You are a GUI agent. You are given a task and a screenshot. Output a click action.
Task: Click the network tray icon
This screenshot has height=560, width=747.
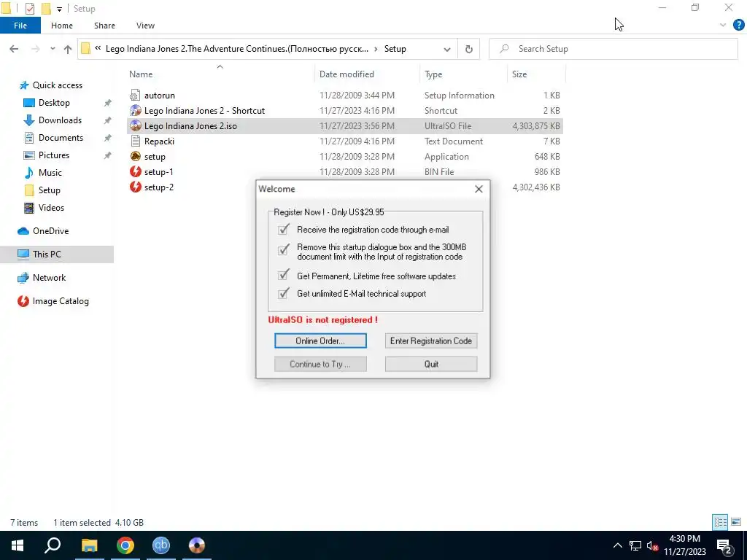(635, 545)
